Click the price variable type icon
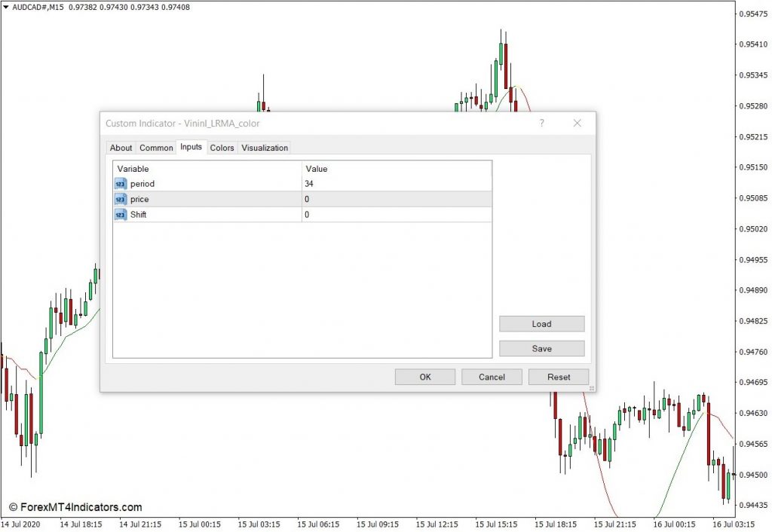Viewport: 772px width, 532px height. [121, 200]
